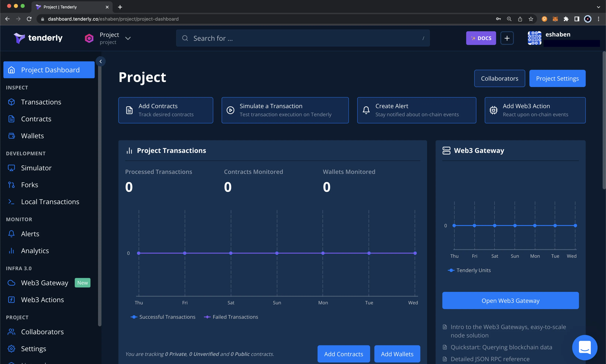
Task: Click the Tenderly logo
Action: click(38, 38)
